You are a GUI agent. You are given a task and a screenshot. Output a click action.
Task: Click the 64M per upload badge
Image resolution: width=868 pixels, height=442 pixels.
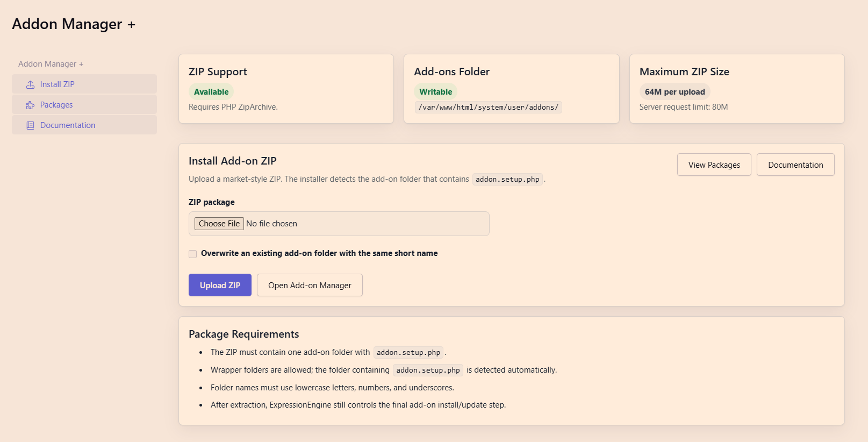point(675,92)
